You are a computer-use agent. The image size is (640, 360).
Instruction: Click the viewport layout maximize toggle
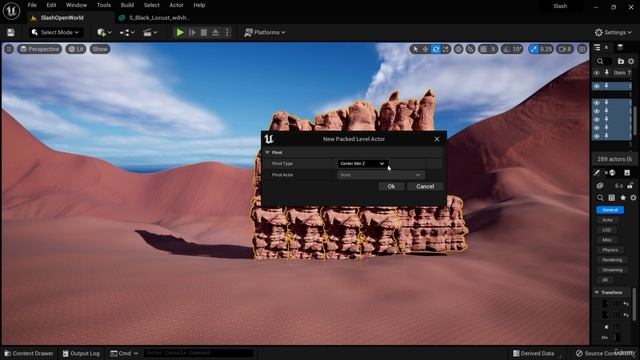582,49
